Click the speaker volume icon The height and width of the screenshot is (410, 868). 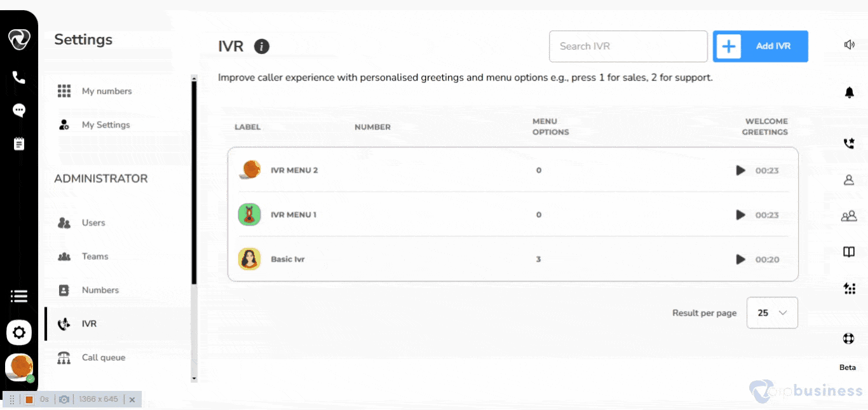[849, 44]
